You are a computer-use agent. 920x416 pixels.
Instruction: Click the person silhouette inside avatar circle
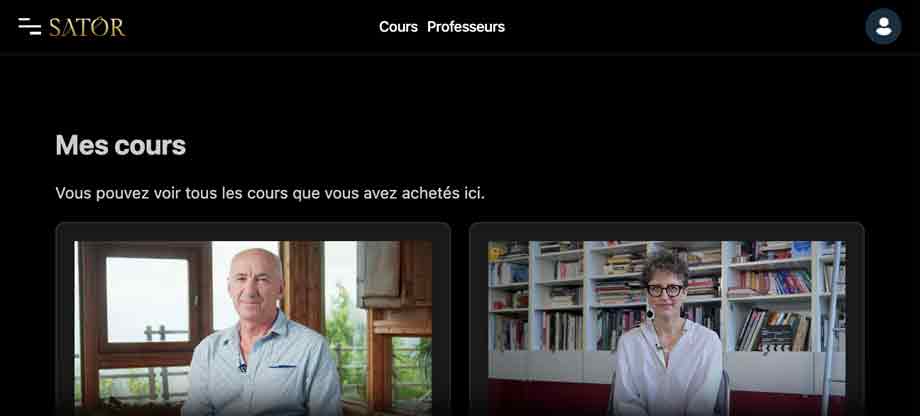883,26
